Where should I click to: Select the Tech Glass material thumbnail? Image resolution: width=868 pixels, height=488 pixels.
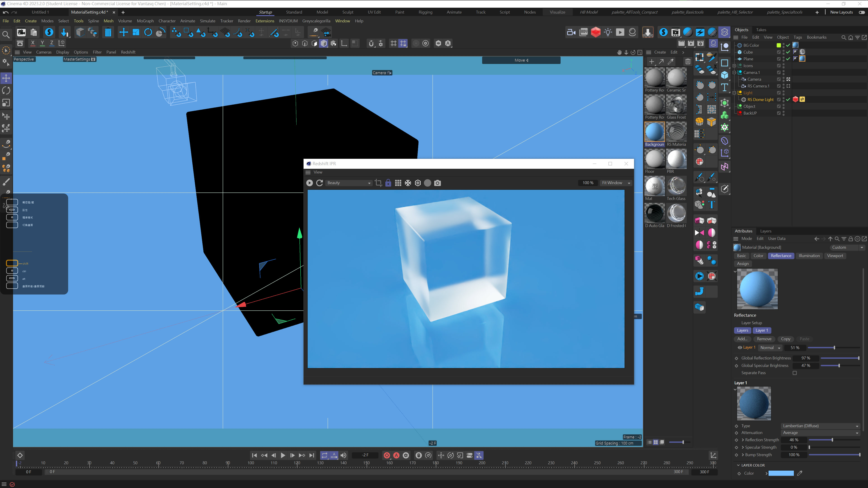tap(676, 186)
